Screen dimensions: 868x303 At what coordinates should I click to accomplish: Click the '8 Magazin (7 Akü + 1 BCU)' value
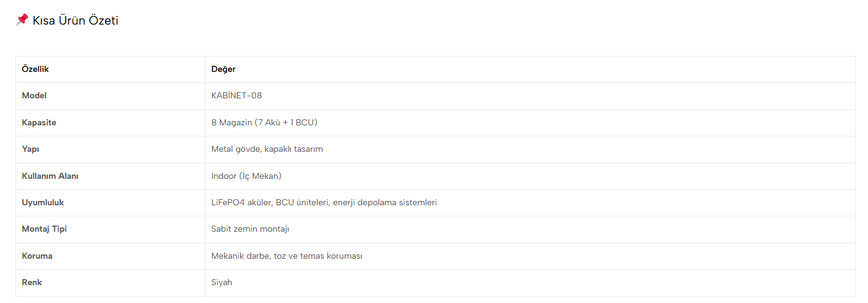coord(264,122)
